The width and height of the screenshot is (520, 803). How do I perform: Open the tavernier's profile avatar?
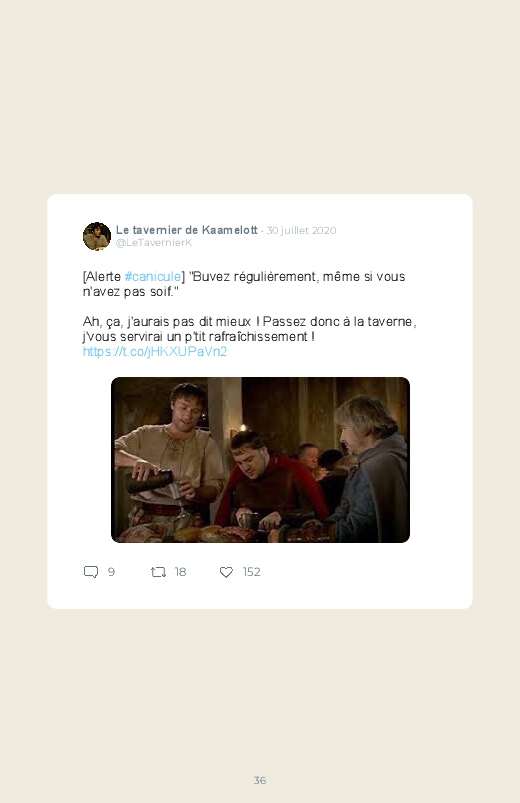(x=97, y=236)
